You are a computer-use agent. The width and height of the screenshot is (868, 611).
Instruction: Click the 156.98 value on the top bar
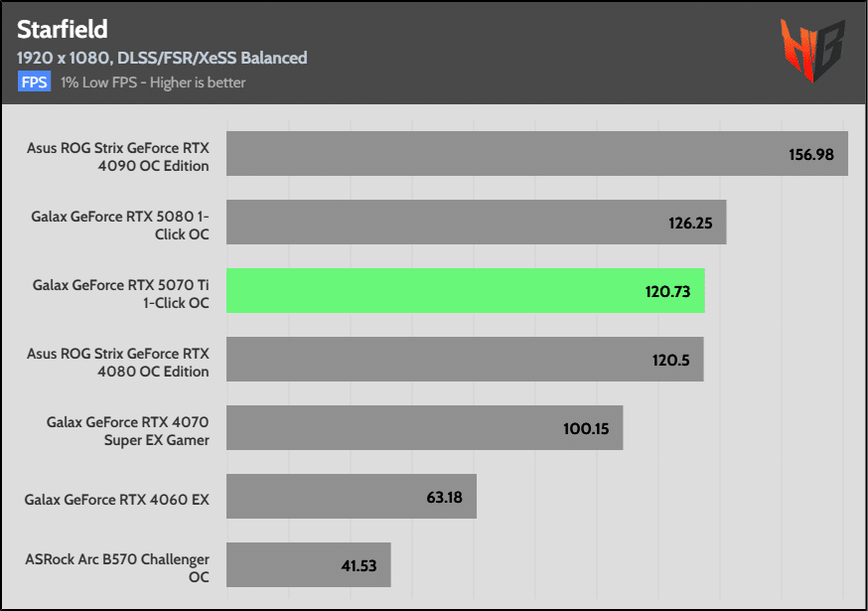[x=811, y=155]
